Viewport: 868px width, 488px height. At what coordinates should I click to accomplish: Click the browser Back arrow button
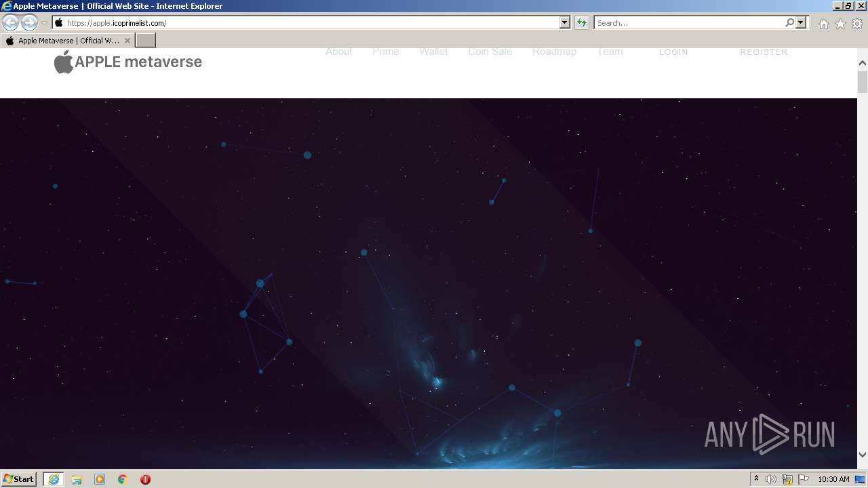click(11, 22)
